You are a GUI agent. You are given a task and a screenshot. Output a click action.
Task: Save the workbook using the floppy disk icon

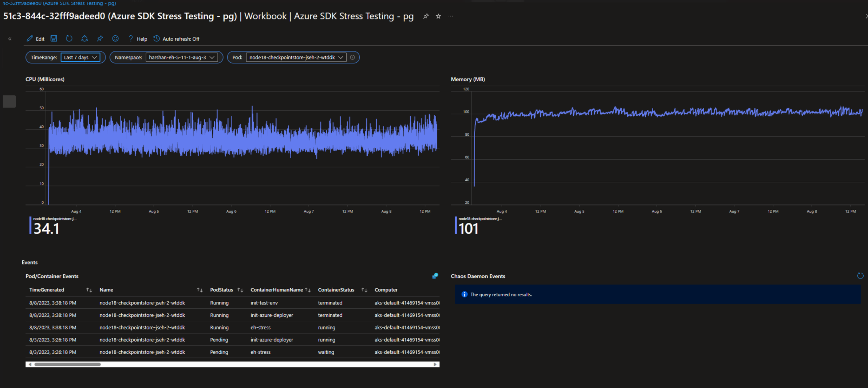tap(54, 39)
